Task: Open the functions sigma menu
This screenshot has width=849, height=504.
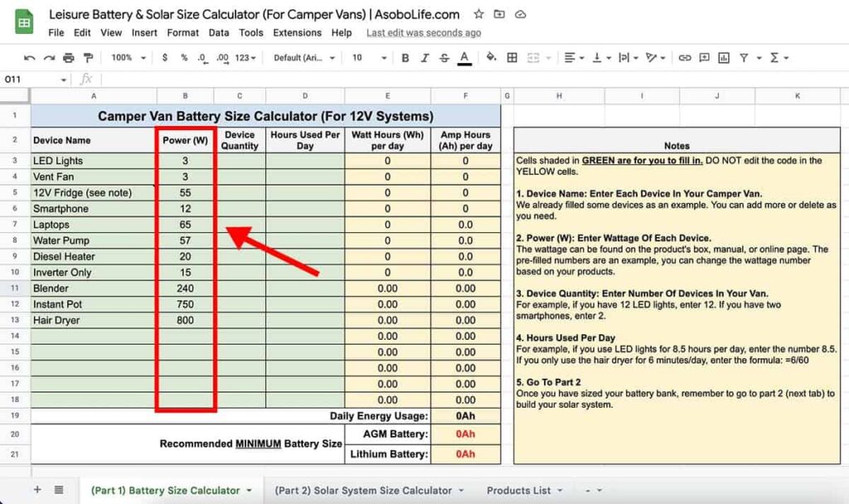Action: pyautogui.click(x=779, y=57)
